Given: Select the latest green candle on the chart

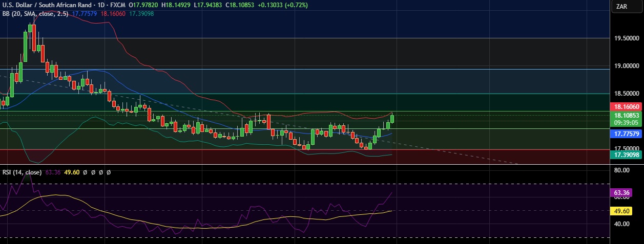Looking at the screenshot, I should [x=392, y=119].
